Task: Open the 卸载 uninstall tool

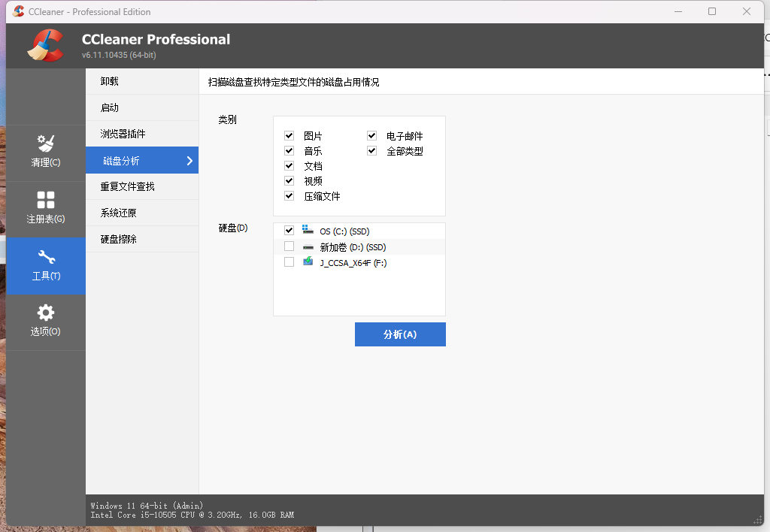Action: click(142, 81)
